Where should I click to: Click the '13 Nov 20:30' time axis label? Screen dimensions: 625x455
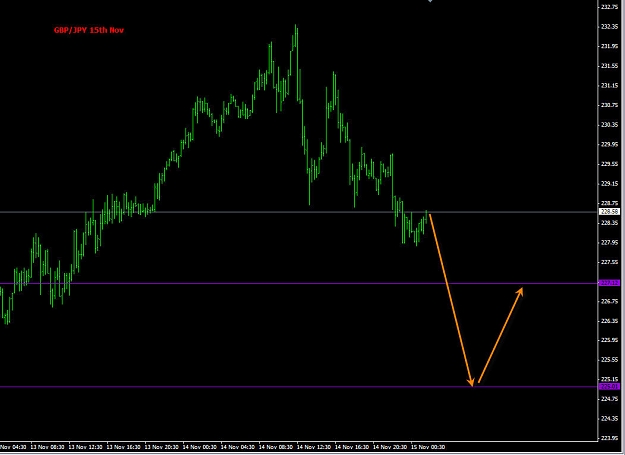point(161,447)
